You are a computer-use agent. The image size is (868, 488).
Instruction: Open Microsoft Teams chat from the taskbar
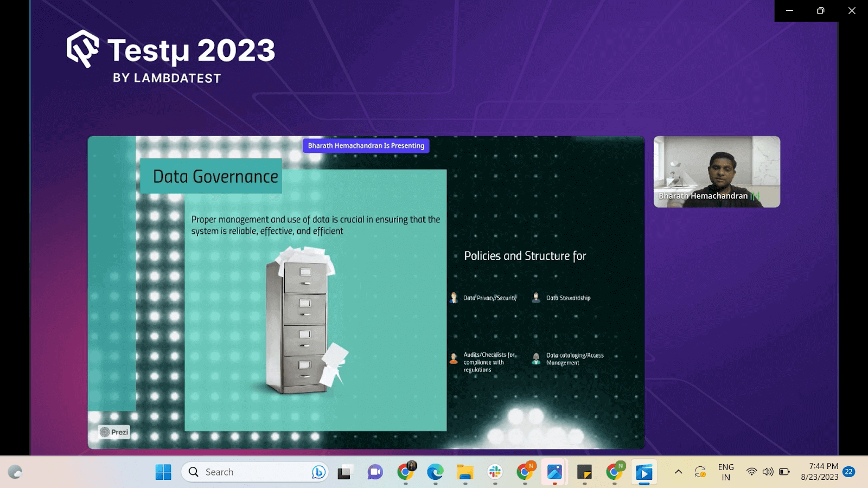pos(374,472)
